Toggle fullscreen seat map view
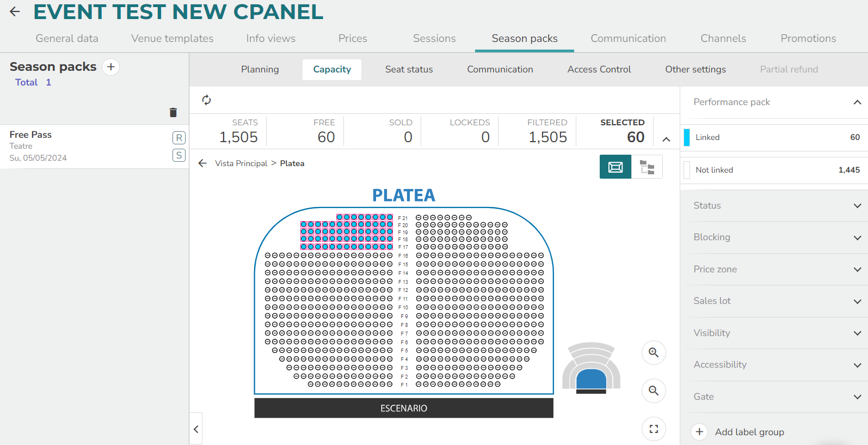This screenshot has height=445, width=868. 654,429
